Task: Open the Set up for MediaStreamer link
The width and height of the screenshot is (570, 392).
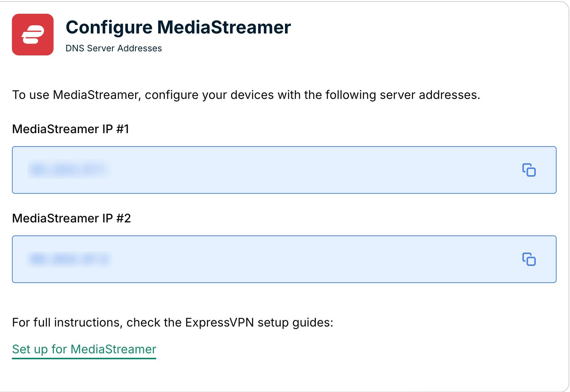Action: [84, 349]
